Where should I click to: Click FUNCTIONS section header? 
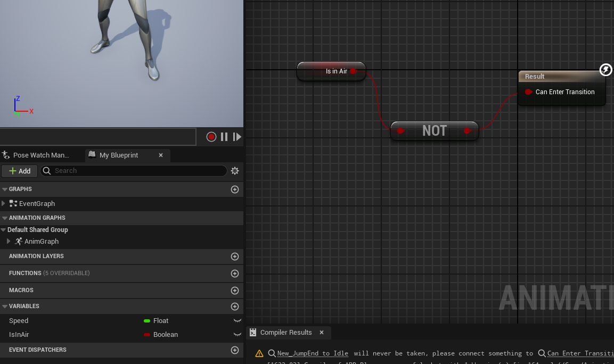121,273
